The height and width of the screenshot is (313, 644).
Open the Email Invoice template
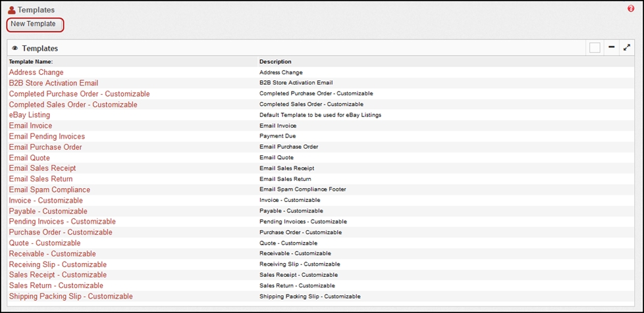[x=30, y=126]
